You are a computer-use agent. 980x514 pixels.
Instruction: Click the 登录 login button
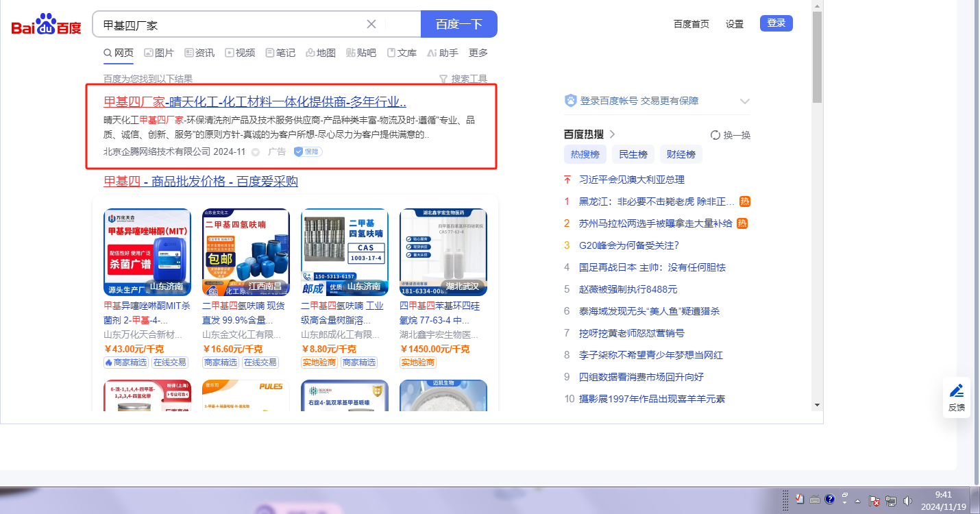tap(776, 23)
